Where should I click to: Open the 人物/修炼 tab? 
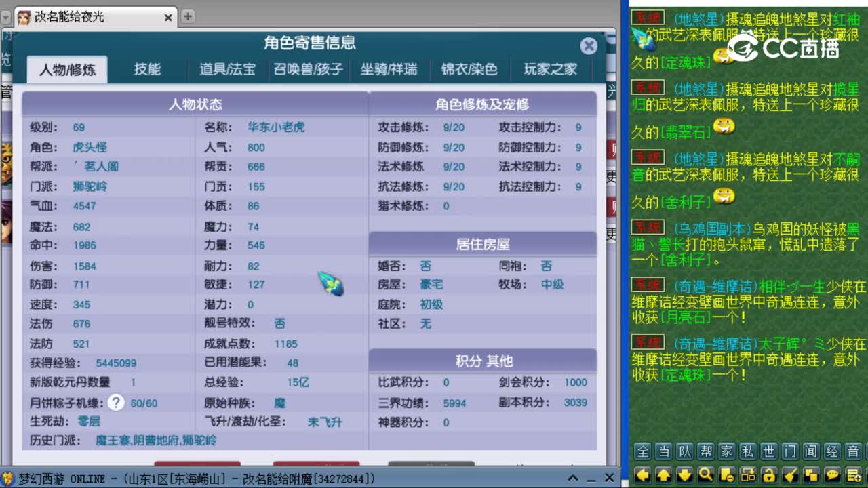click(67, 69)
